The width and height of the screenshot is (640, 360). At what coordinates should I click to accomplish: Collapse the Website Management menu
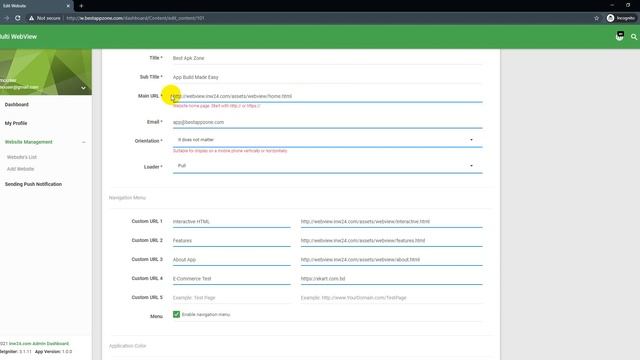(x=84, y=142)
